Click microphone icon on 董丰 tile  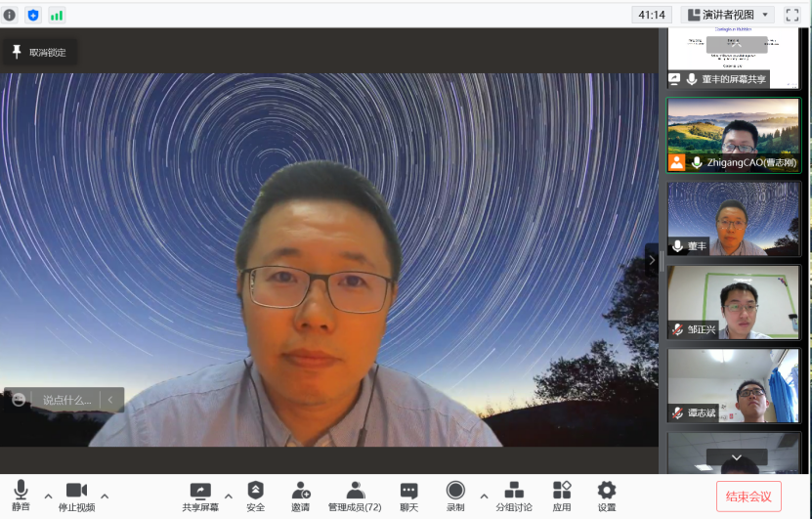coord(677,246)
